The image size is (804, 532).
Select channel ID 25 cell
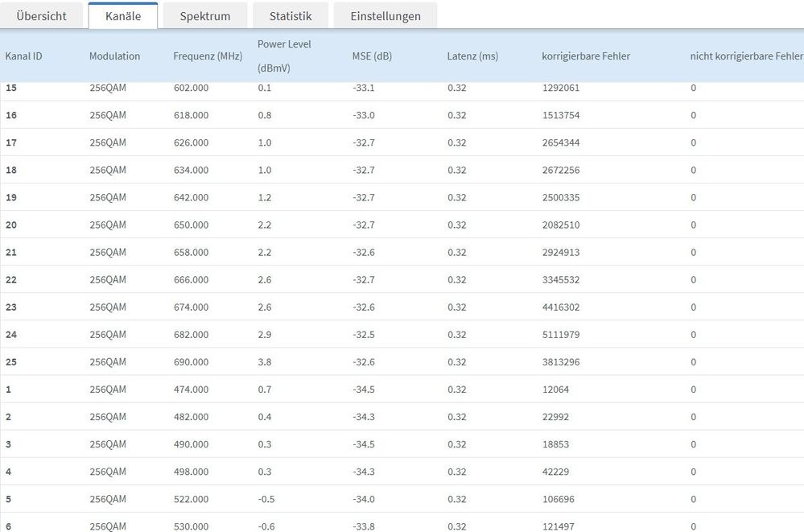pyautogui.click(x=11, y=362)
